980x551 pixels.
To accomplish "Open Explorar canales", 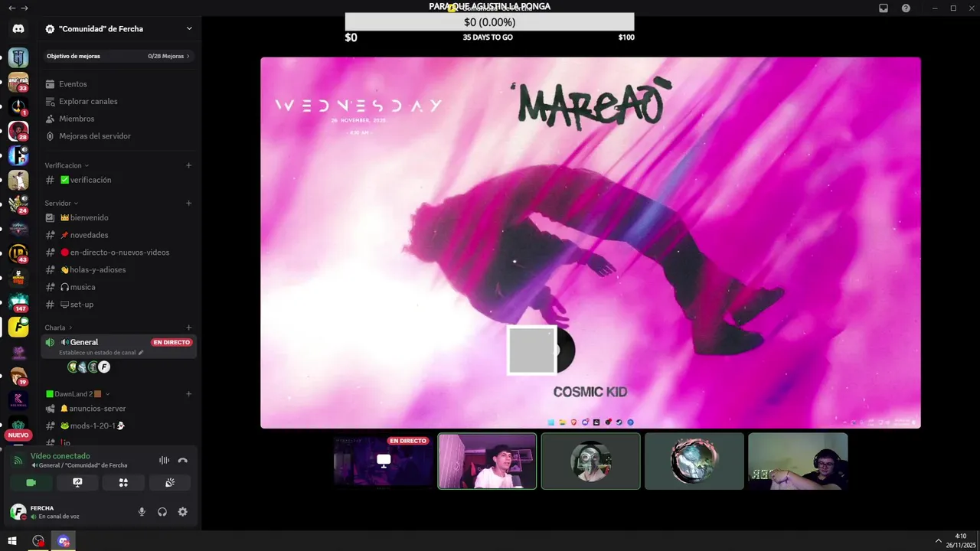I will click(x=118, y=101).
